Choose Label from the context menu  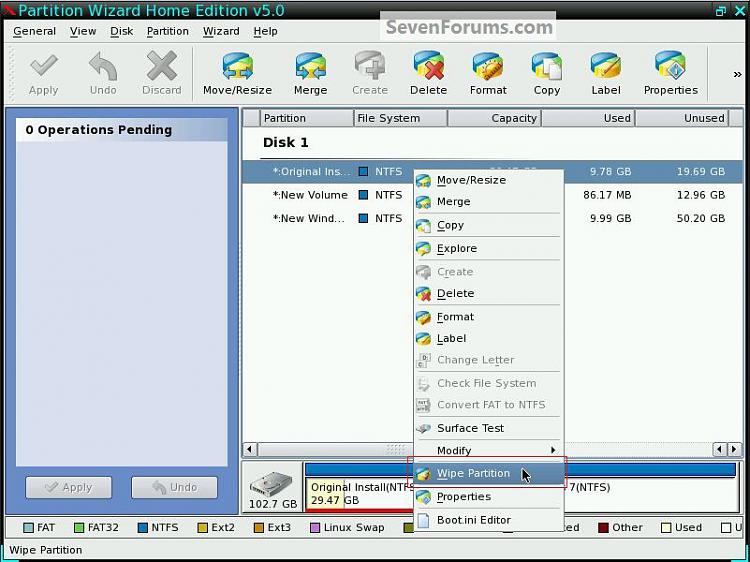tap(488, 338)
